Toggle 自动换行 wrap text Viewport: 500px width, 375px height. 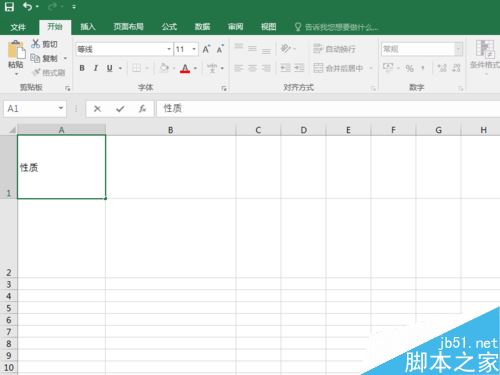[334, 49]
